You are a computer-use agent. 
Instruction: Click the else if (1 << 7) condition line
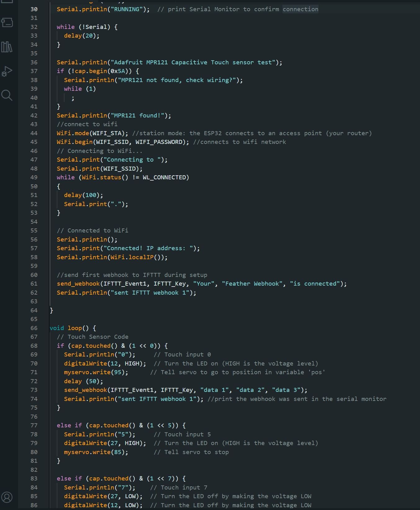pyautogui.click(x=121, y=479)
